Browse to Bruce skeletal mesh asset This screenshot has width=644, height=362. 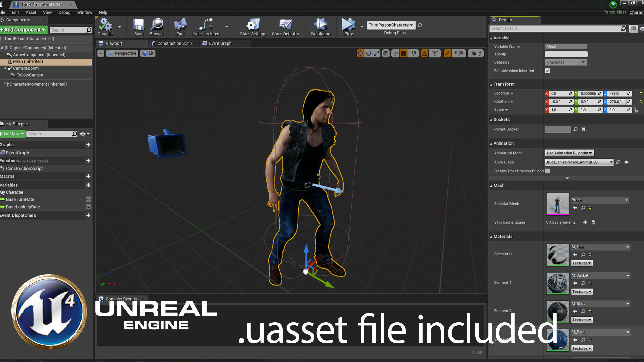[x=583, y=208]
